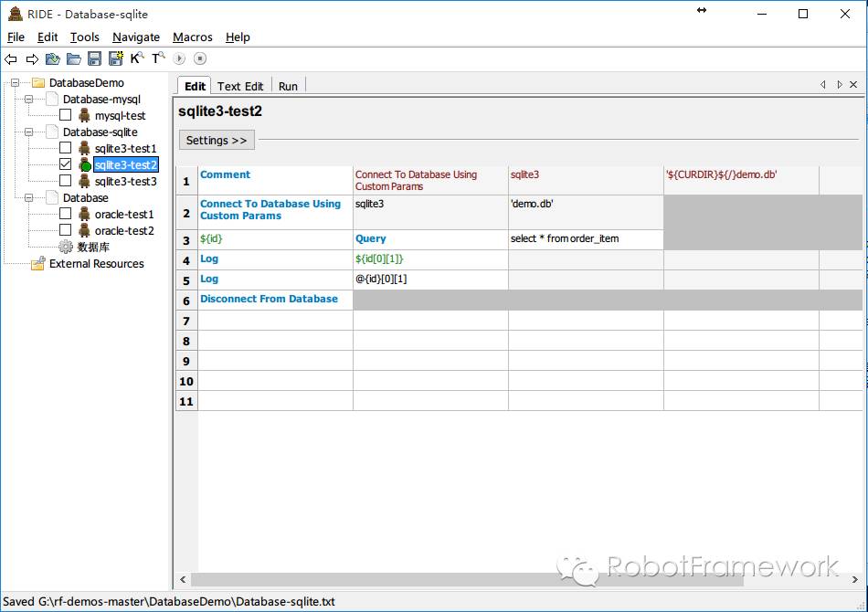Select the mysql-test tree item
This screenshot has width=868, height=612.
point(120,116)
